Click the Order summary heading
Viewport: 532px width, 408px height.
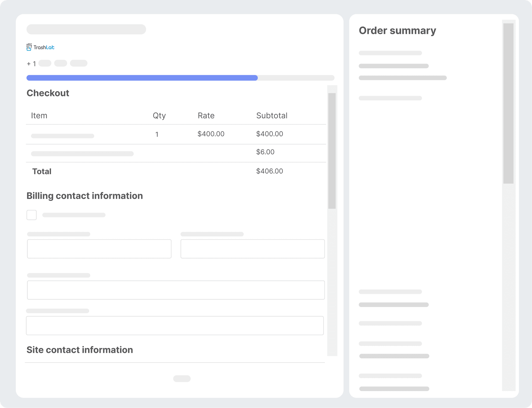coord(397,31)
